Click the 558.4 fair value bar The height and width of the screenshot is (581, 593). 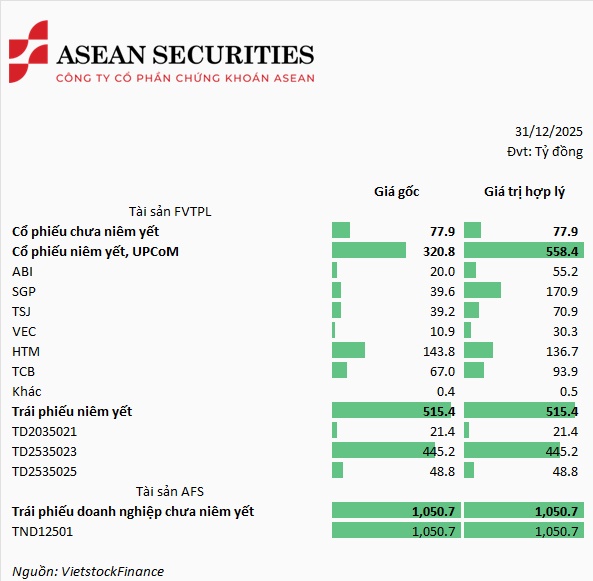tap(524, 250)
